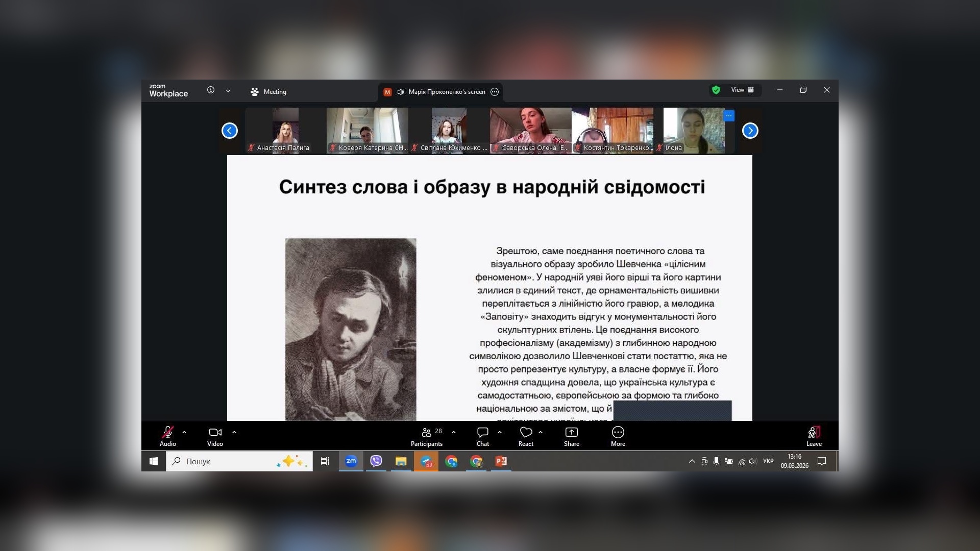Image resolution: width=980 pixels, height=551 pixels.
Task: Unmute the microphone with Audio button
Action: (167, 436)
